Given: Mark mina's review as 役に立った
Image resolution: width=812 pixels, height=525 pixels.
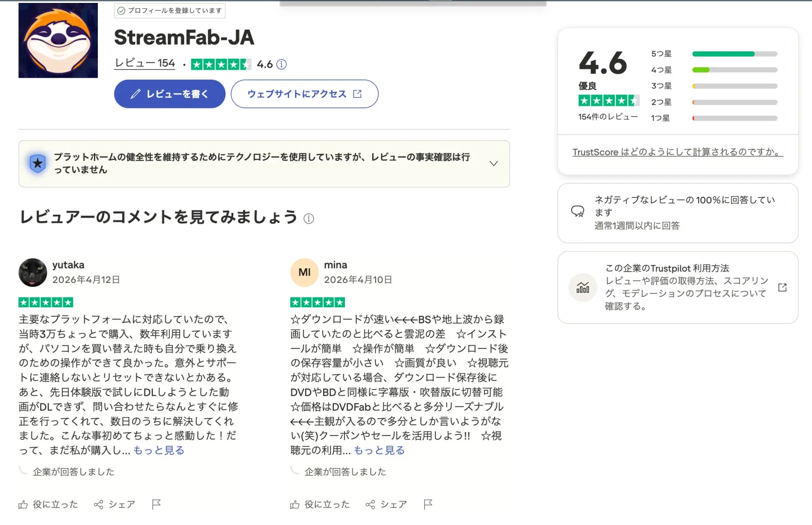Looking at the screenshot, I should 320,505.
